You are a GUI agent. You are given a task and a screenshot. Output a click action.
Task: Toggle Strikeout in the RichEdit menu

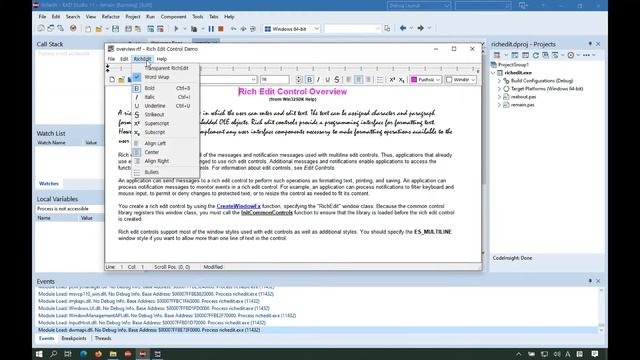(166, 115)
